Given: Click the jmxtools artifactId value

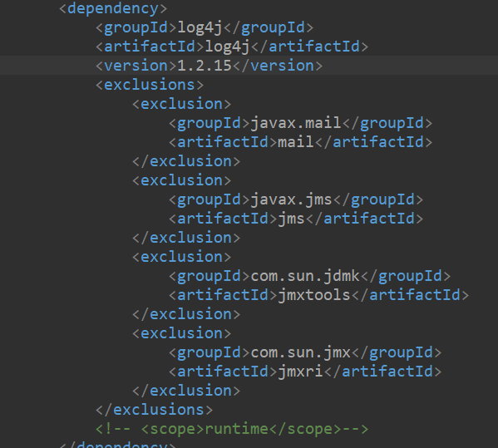Looking at the screenshot, I should pos(314,295).
